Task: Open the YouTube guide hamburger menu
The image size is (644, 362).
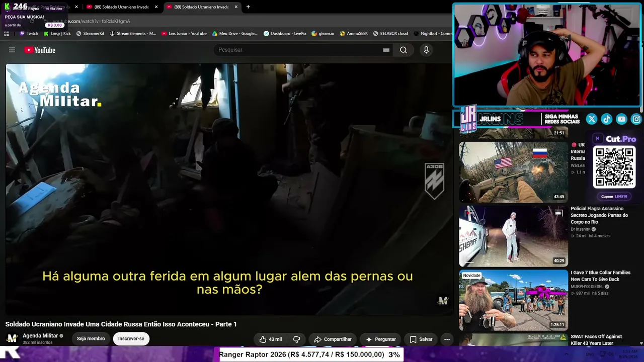Action: click(x=12, y=50)
